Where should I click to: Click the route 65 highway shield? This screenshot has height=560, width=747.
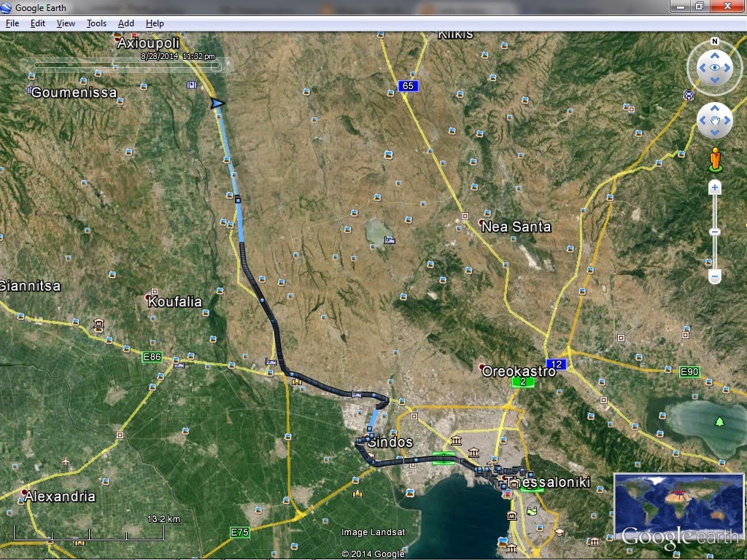408,86
